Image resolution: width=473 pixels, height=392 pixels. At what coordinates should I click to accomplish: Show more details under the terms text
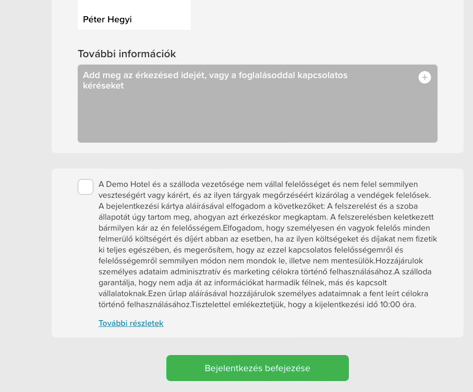pyautogui.click(x=131, y=323)
